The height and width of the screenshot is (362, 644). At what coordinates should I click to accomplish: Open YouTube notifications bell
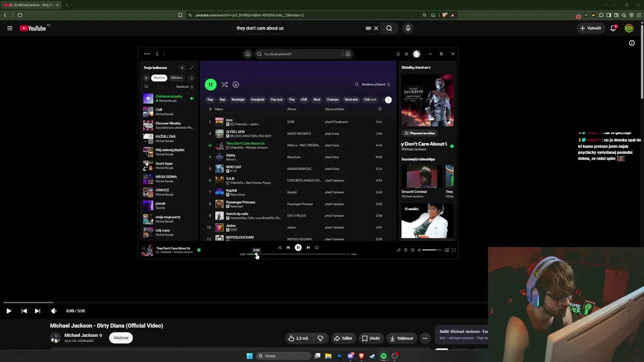tap(613, 28)
